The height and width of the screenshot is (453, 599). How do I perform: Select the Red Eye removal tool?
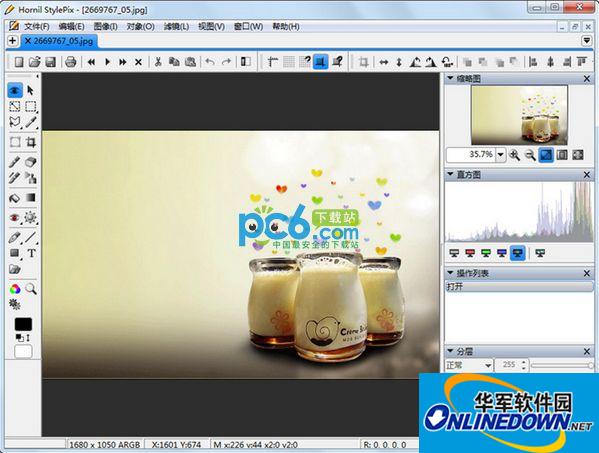coord(15,218)
